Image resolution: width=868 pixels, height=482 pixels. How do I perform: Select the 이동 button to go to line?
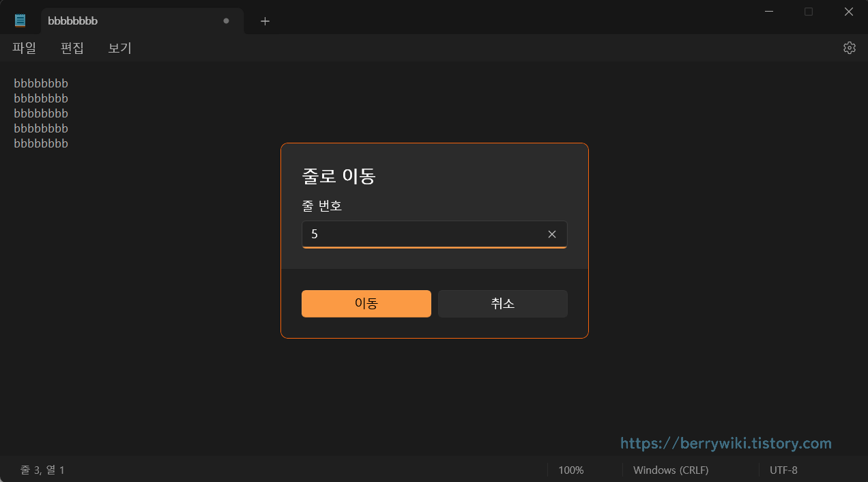tap(366, 303)
